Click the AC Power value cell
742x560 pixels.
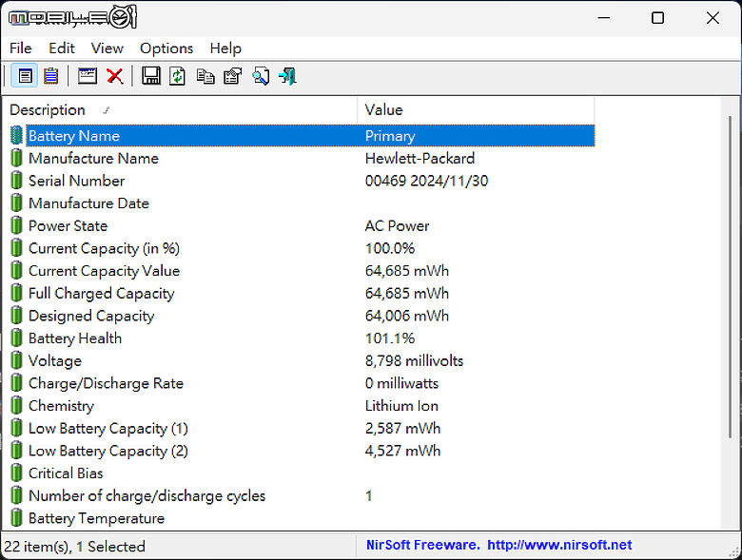point(397,225)
